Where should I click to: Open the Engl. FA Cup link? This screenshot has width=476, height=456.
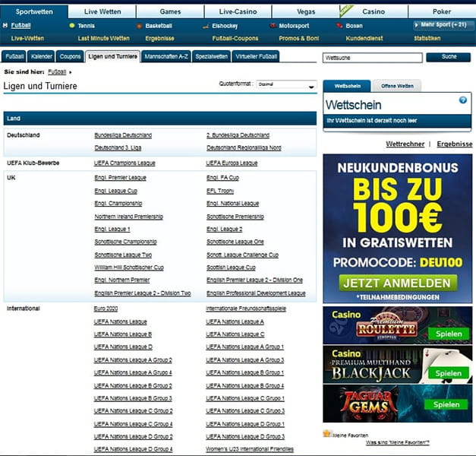[223, 178]
